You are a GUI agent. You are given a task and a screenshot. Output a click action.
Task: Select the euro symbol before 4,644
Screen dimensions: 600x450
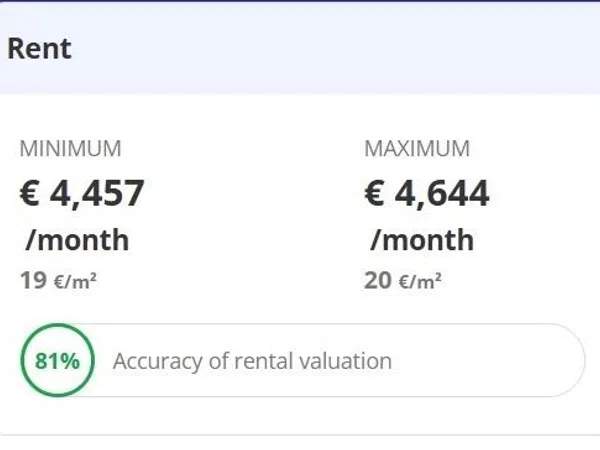pyautogui.click(x=374, y=193)
